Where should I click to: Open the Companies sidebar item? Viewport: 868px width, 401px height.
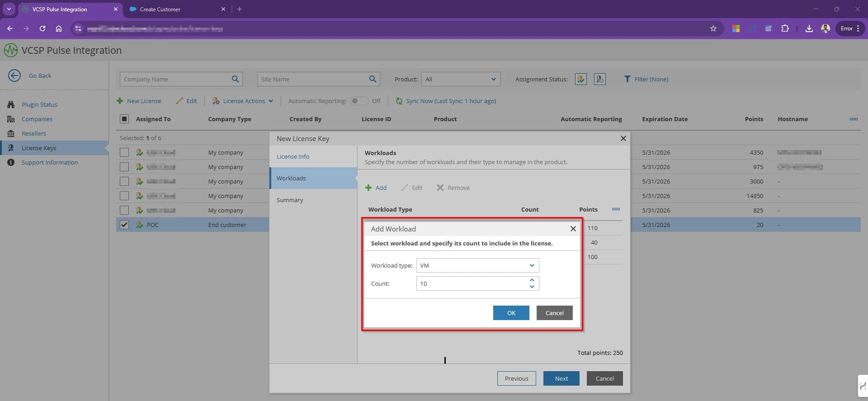(37, 119)
